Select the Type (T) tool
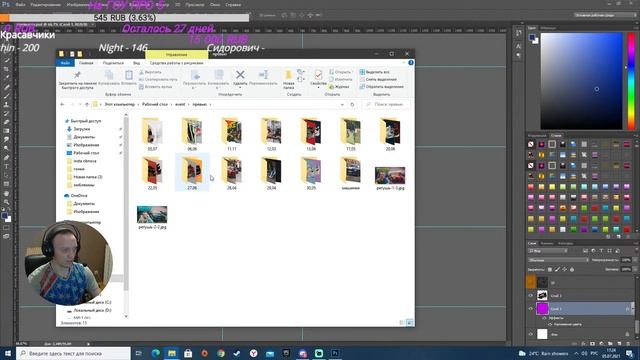 [x=7, y=166]
